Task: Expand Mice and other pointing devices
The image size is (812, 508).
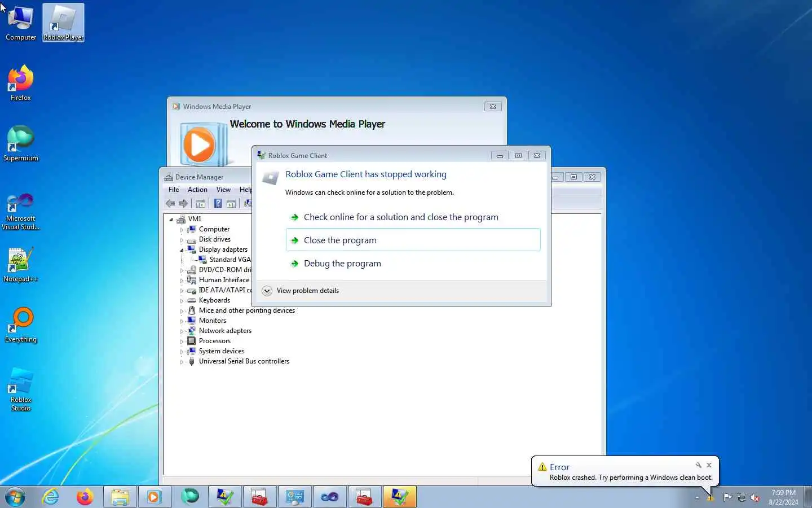Action: [182, 311]
